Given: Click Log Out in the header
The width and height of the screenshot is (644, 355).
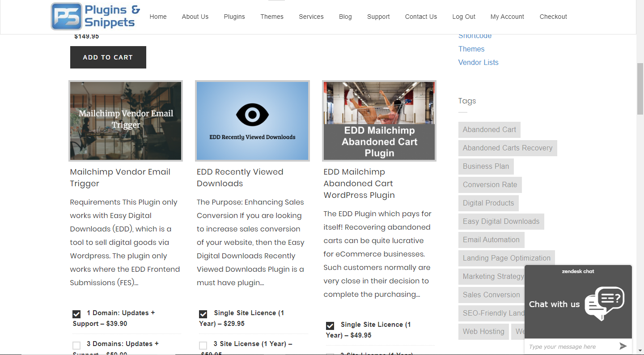Looking at the screenshot, I should tap(464, 17).
